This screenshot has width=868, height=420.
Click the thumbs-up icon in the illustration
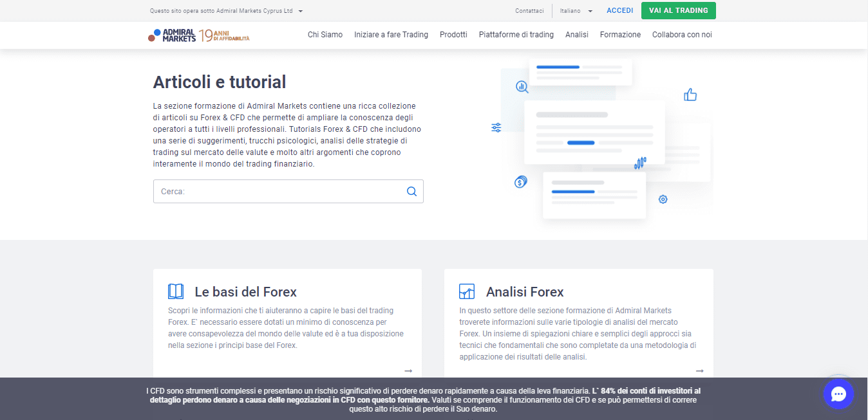point(690,95)
